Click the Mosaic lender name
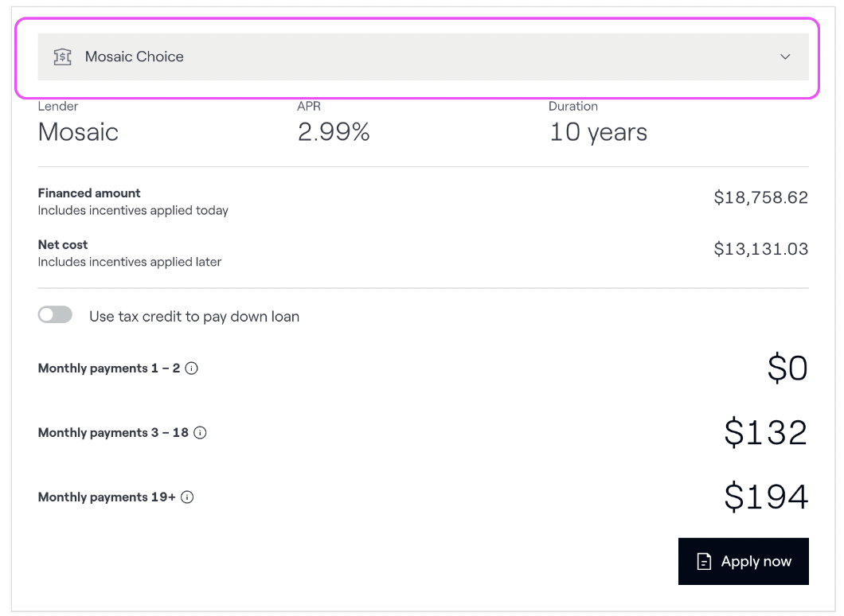This screenshot has width=844, height=616. tap(78, 132)
